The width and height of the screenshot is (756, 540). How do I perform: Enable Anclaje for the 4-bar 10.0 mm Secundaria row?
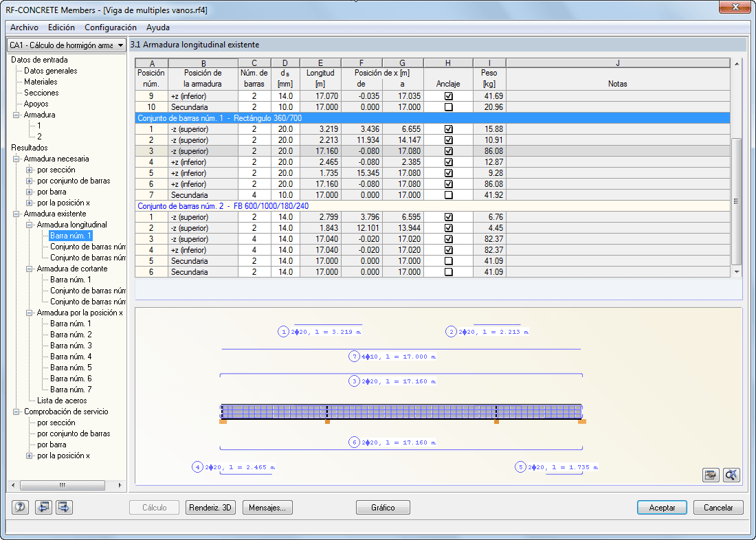(448, 195)
